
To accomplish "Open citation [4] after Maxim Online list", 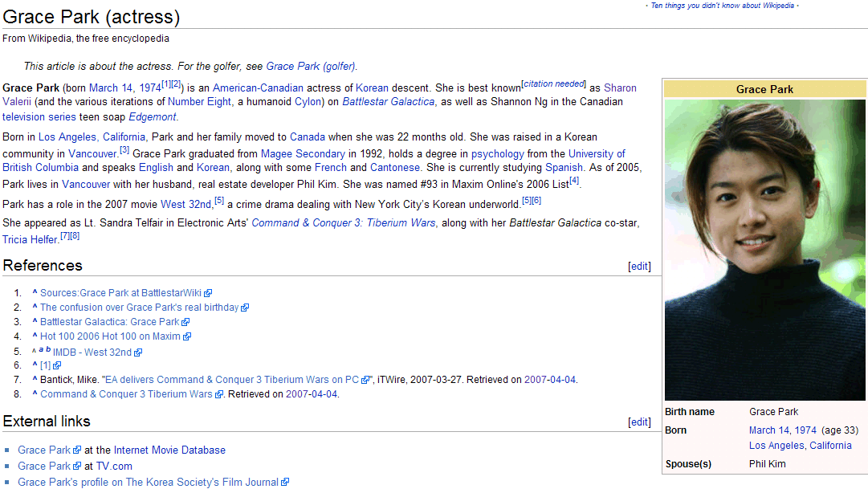I will [x=574, y=181].
